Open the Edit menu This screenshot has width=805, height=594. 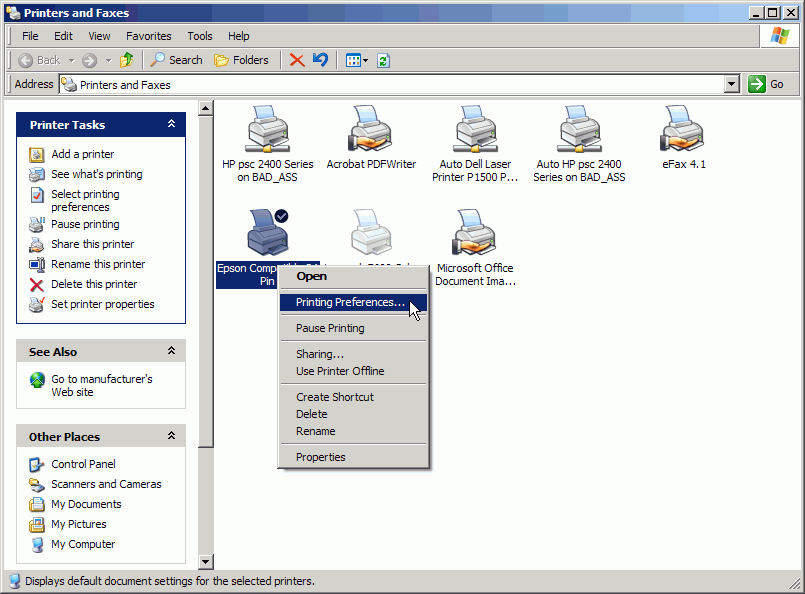click(63, 36)
